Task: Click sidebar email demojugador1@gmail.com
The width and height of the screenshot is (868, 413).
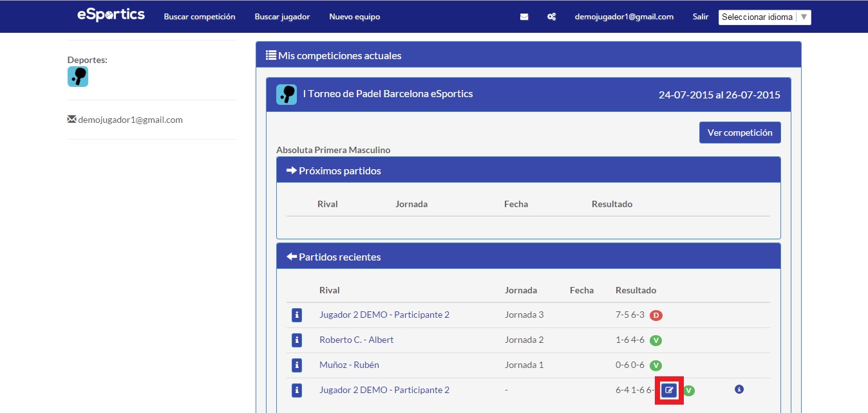Action: pyautogui.click(x=131, y=120)
